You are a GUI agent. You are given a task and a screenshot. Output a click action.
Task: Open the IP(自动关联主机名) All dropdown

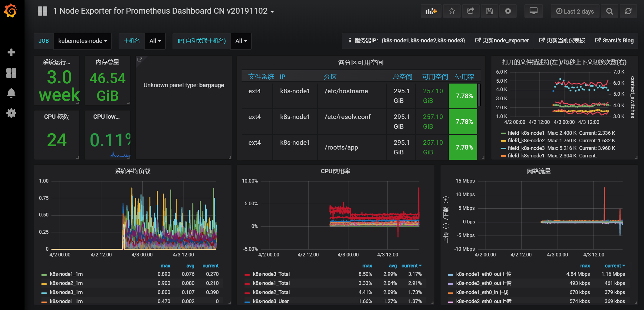(241, 41)
